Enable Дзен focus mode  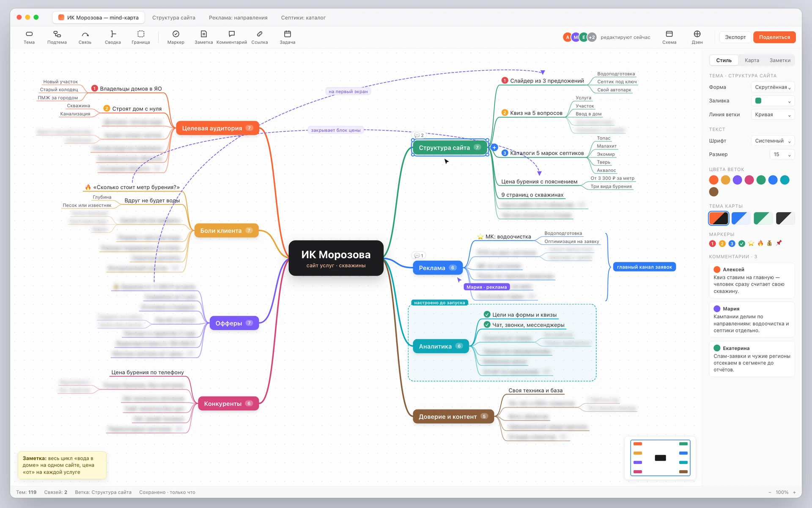pyautogui.click(x=697, y=37)
